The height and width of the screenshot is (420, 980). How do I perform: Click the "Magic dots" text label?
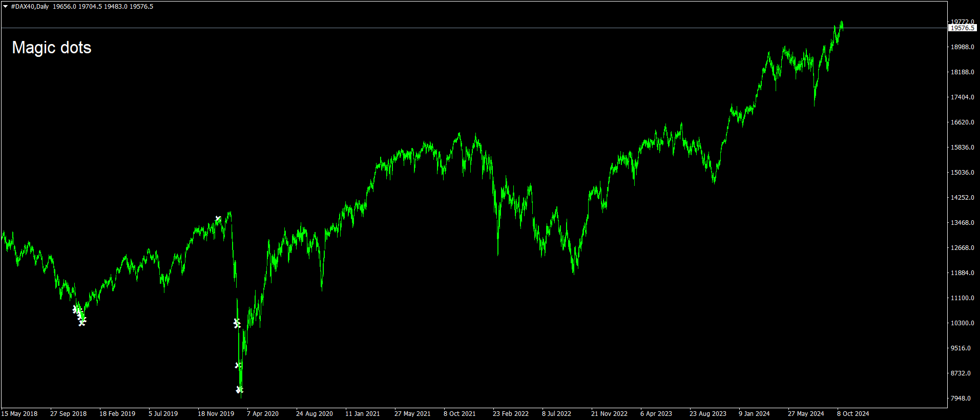click(x=51, y=48)
